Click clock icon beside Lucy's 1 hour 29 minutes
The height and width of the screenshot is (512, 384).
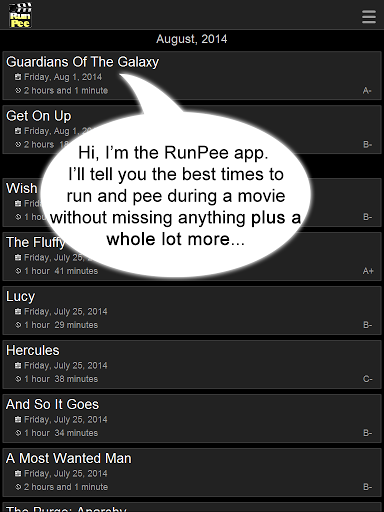point(18,325)
